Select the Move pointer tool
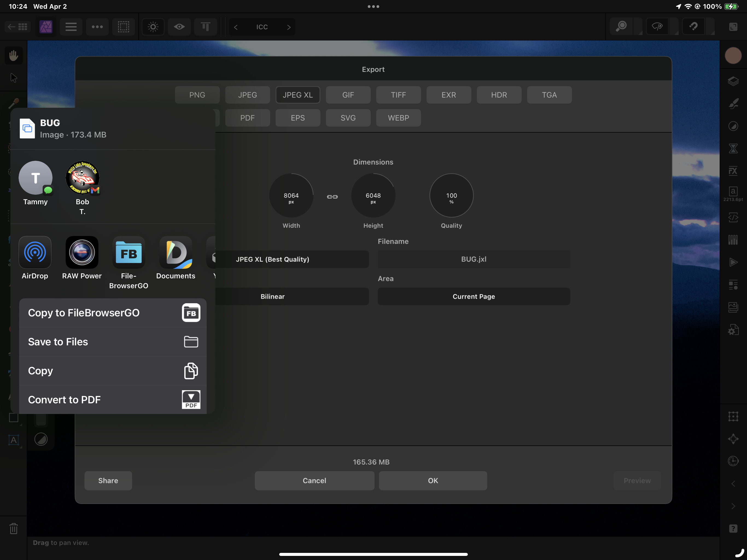747x560 pixels. [13, 78]
